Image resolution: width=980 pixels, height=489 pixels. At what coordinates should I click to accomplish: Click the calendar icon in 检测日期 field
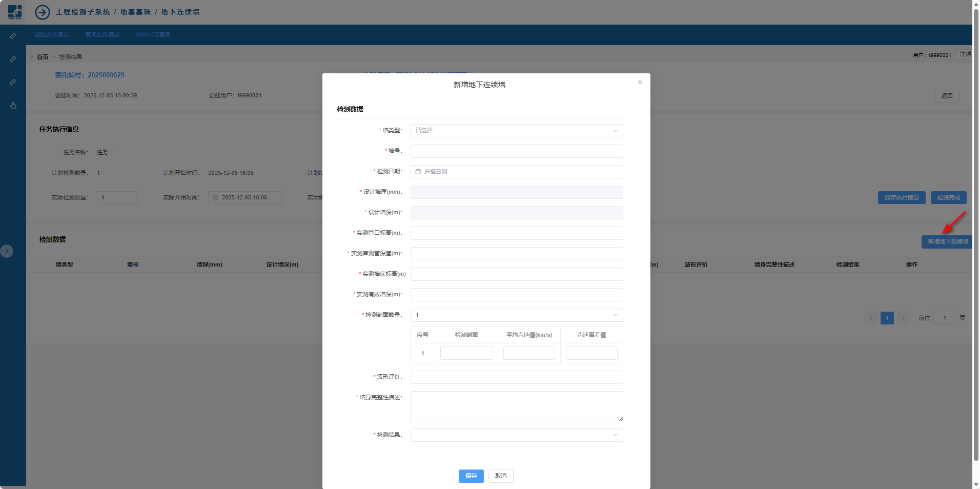418,172
